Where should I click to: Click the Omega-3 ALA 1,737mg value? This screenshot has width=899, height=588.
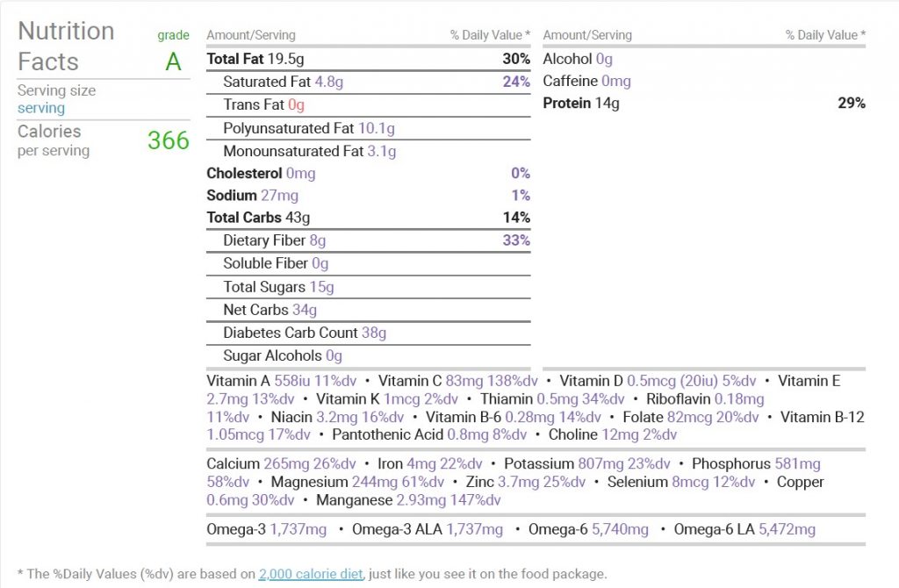click(474, 529)
